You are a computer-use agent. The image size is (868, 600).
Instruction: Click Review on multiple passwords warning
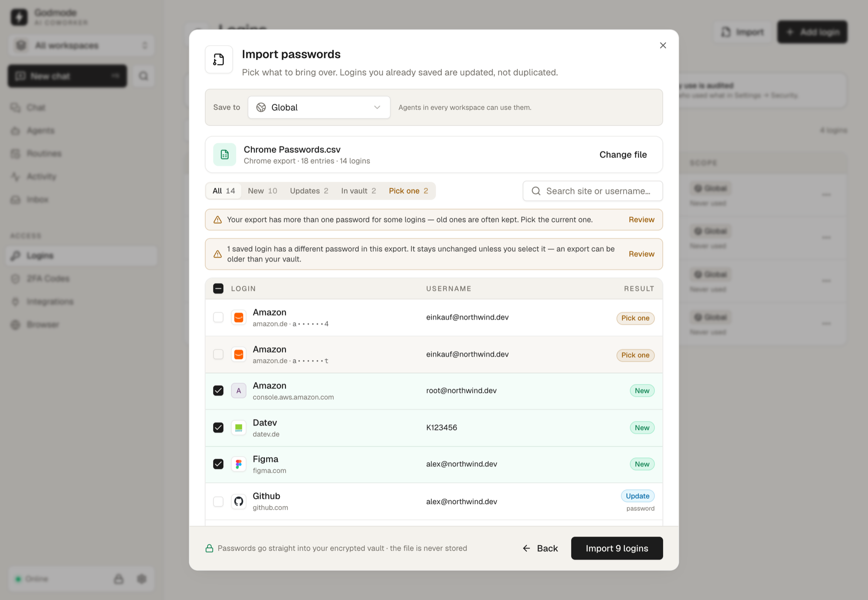coord(641,220)
